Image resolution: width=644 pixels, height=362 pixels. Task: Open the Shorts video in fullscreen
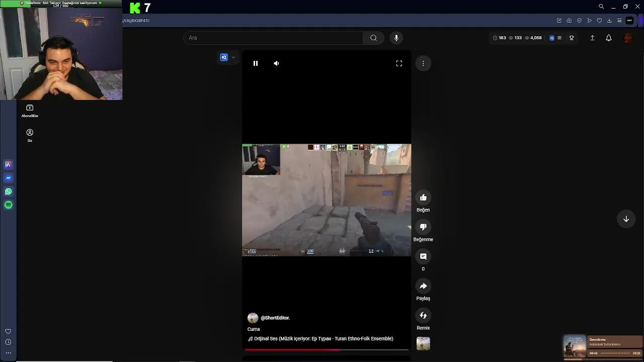(x=399, y=63)
